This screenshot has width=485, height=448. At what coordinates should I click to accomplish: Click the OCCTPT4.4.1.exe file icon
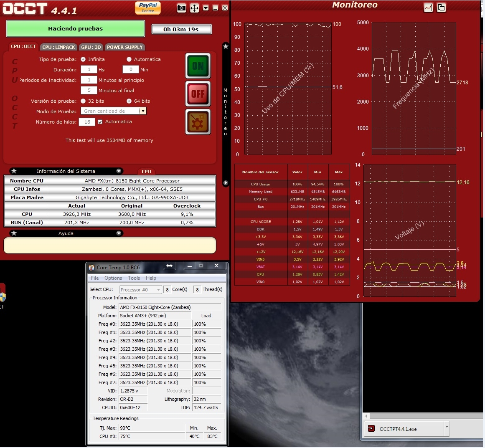click(x=371, y=429)
